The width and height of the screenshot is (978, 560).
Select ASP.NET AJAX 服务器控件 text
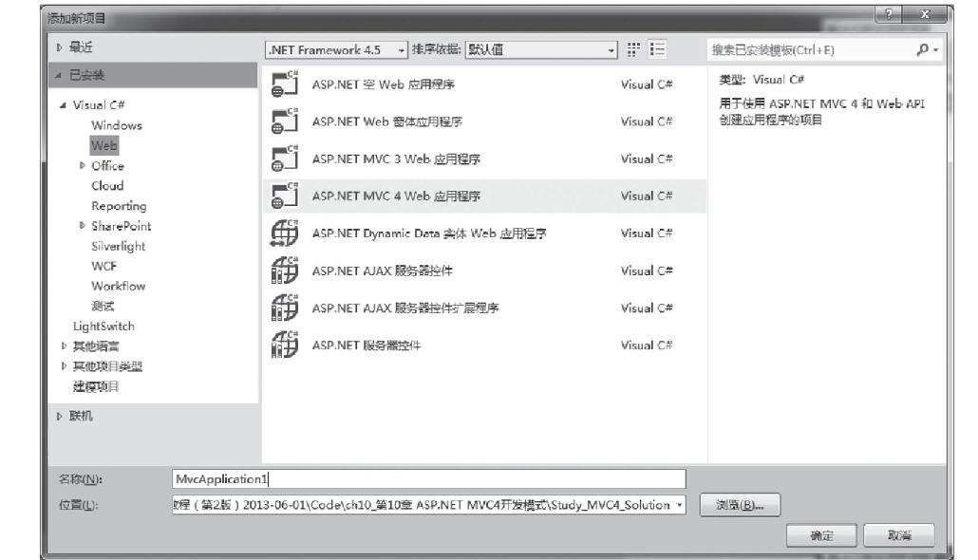(x=383, y=271)
